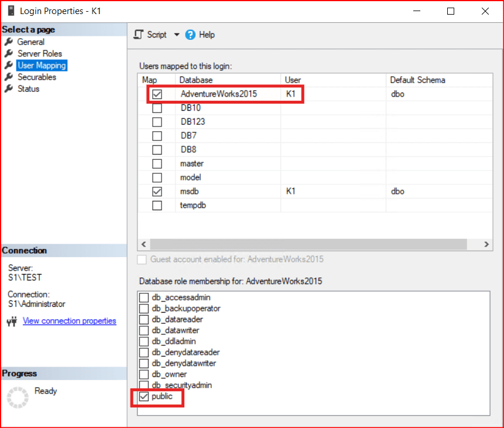This screenshot has height=428, width=504.
Task: Click the Help question mark icon
Action: 190,35
